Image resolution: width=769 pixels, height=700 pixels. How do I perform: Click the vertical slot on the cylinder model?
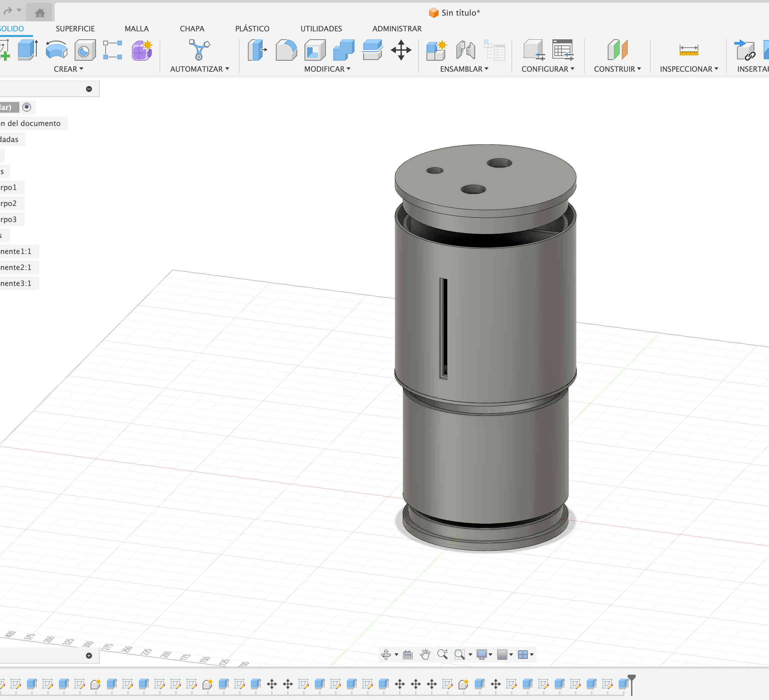pyautogui.click(x=443, y=328)
